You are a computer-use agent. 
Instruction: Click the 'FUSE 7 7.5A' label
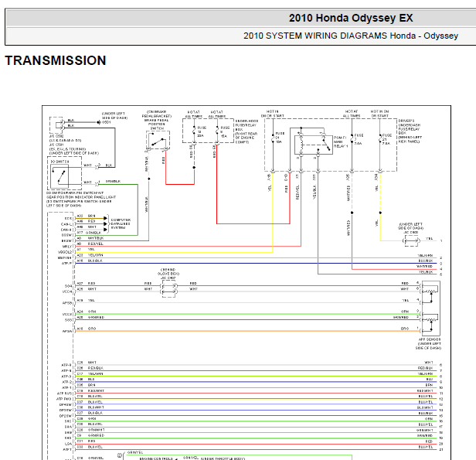click(359, 139)
